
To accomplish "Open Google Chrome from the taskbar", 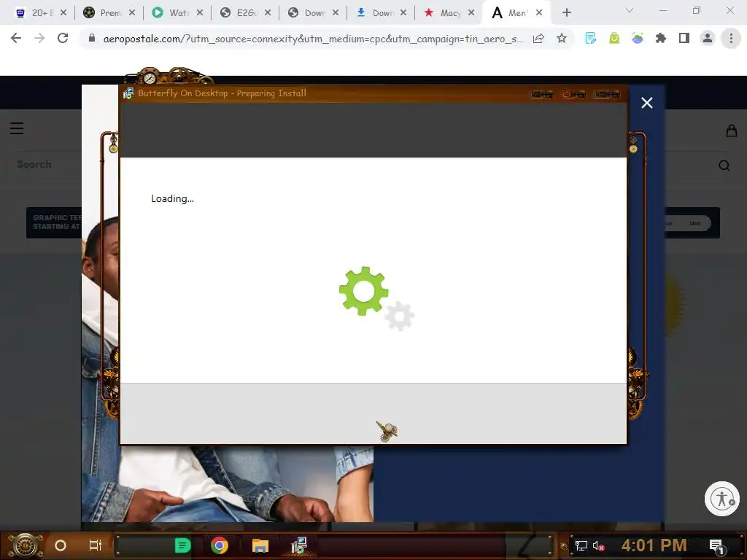I will [x=219, y=545].
